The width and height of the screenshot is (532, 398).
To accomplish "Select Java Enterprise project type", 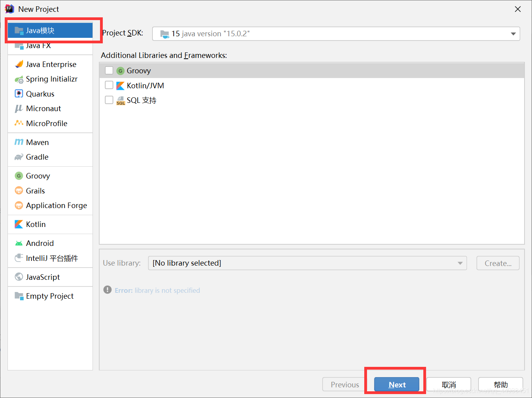I will [x=50, y=64].
